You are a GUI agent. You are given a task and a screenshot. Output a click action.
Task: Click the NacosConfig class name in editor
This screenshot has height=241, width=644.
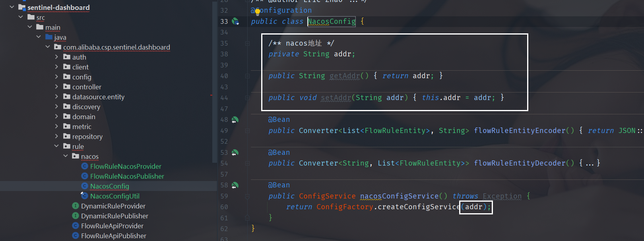tap(332, 21)
